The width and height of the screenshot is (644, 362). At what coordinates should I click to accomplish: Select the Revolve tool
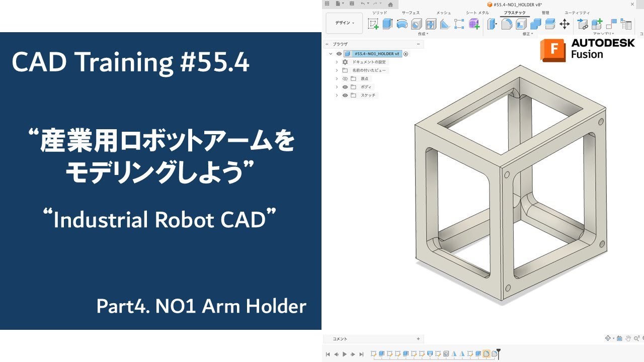point(402,24)
